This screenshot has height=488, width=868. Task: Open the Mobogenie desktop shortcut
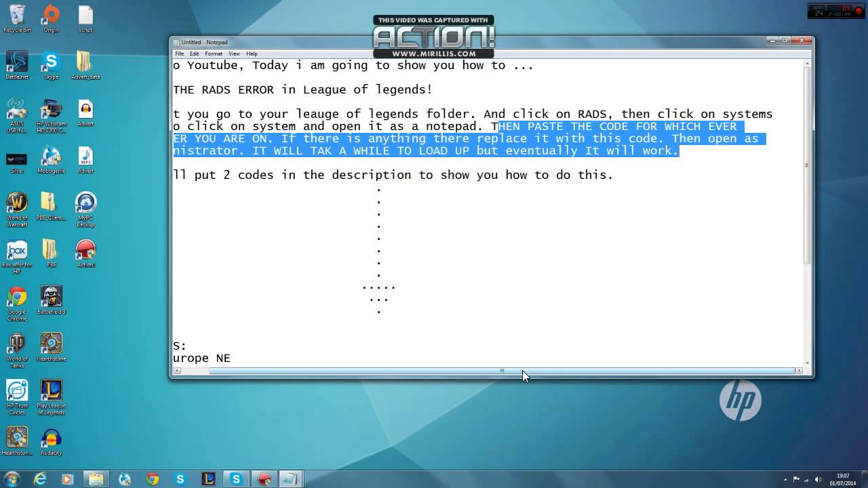tap(51, 160)
